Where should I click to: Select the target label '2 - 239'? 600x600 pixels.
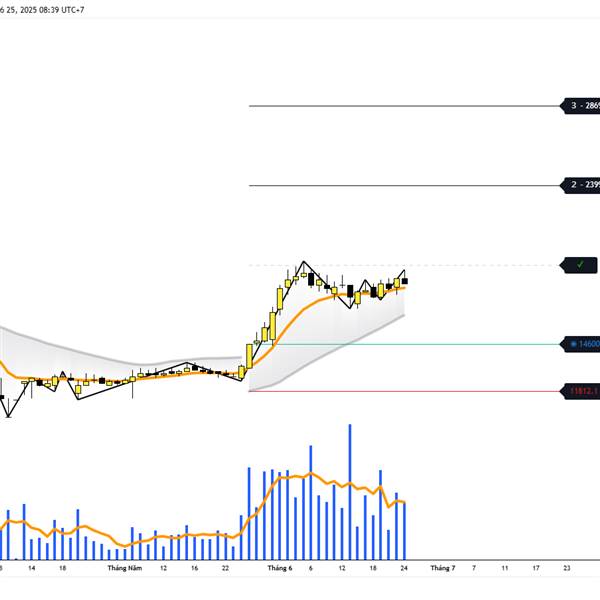pyautogui.click(x=580, y=185)
